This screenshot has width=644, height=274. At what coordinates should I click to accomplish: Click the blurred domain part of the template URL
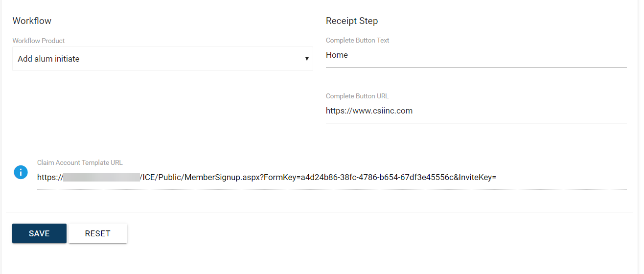tap(101, 177)
